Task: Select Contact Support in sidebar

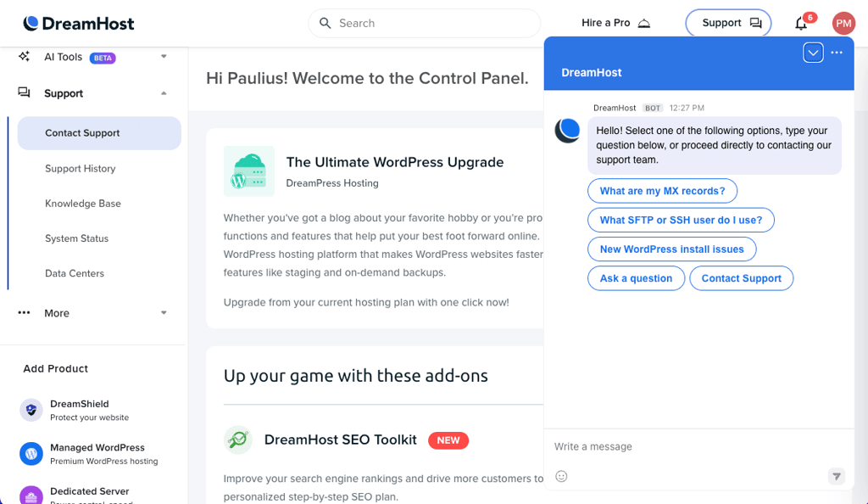Action: (99, 133)
